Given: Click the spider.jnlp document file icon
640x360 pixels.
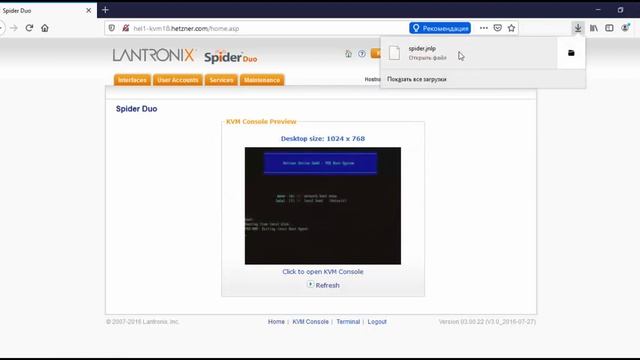Looking at the screenshot, I should [394, 53].
